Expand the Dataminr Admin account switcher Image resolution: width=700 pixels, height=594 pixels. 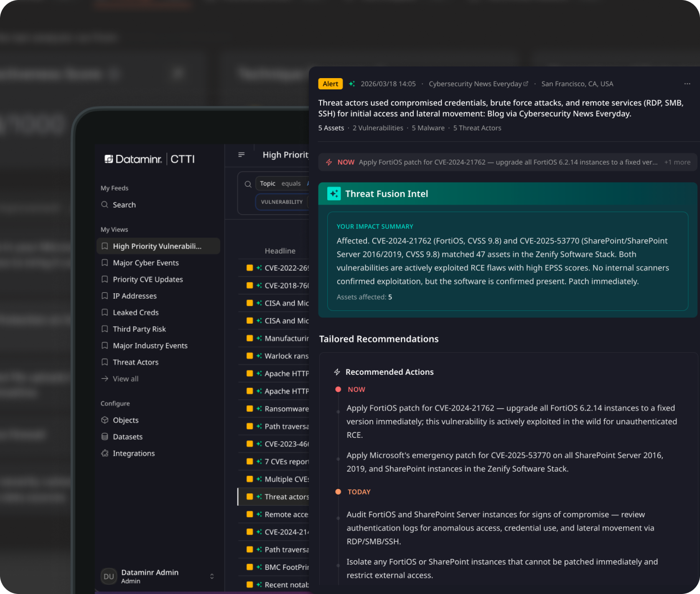[212, 576]
